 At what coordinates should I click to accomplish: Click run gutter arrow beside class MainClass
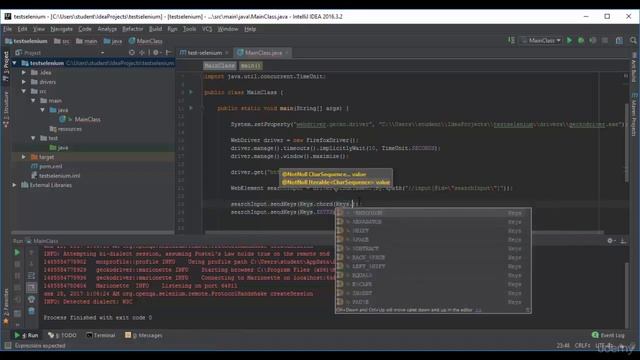[191, 92]
